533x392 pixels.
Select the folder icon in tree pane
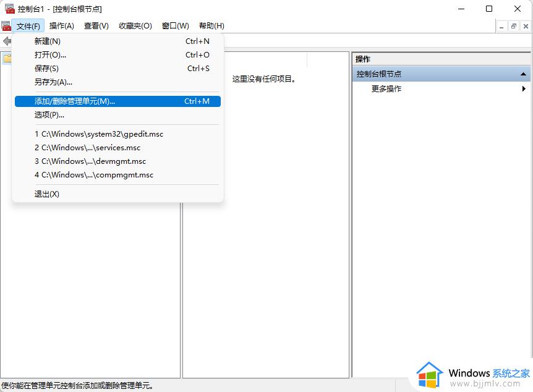(x=7, y=59)
